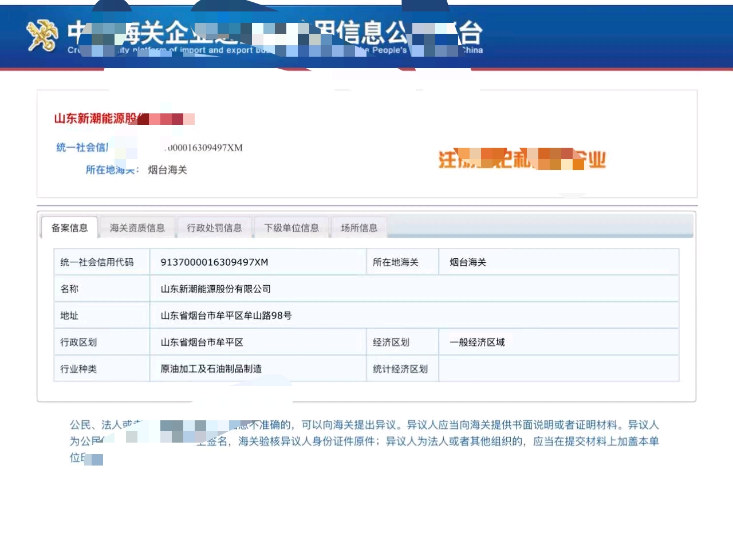Click the customs emblem logo in header
Image resolution: width=733 pixels, height=560 pixels.
pos(42,35)
